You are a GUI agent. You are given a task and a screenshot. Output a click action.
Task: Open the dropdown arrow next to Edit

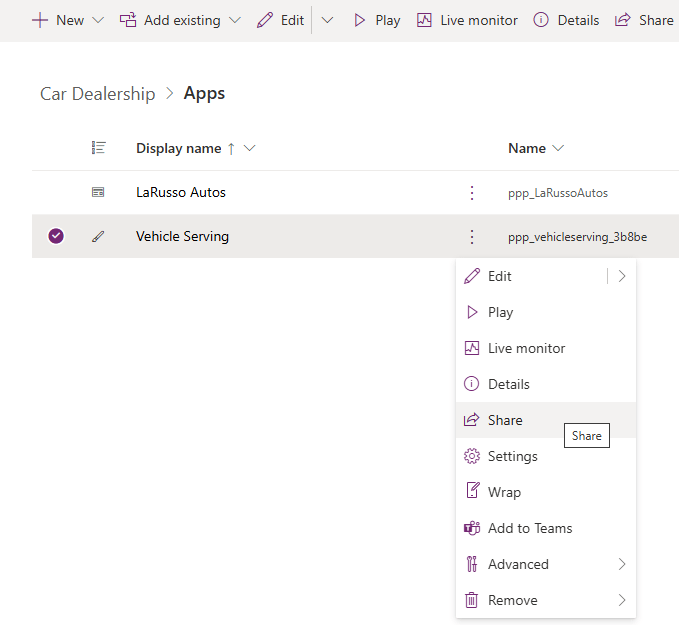(x=327, y=20)
